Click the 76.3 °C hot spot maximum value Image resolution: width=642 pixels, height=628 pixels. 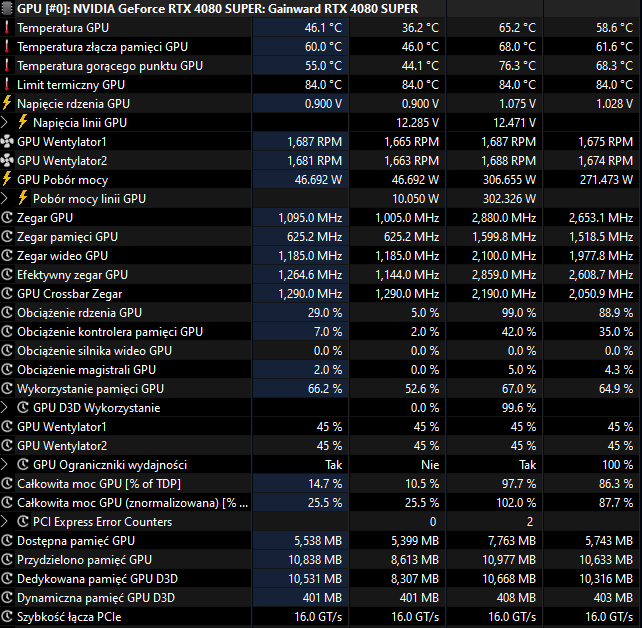click(517, 66)
